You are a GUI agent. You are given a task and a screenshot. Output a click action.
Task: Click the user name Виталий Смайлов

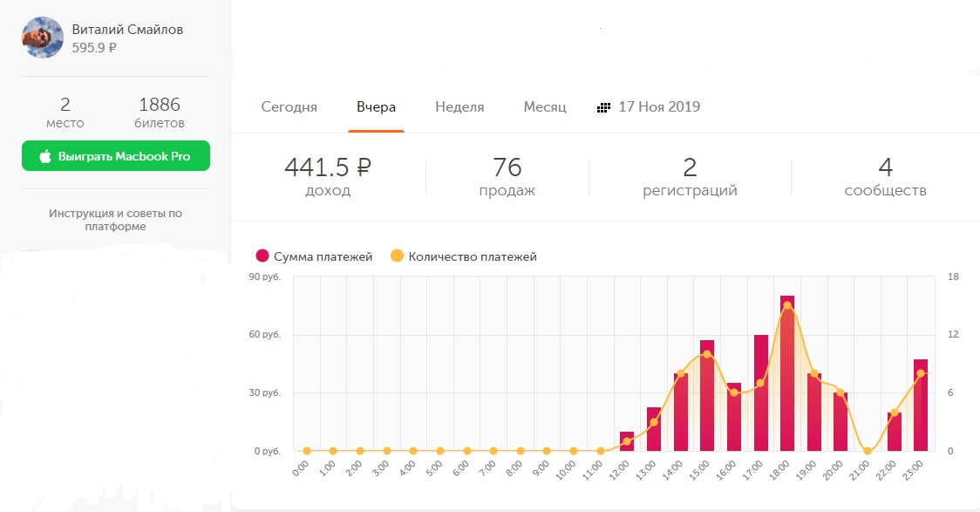(x=127, y=30)
